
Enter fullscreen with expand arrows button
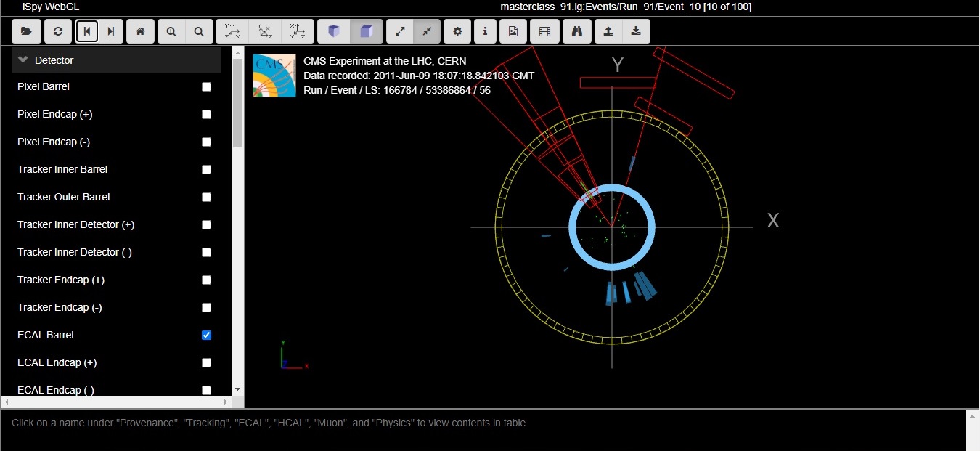[400, 31]
